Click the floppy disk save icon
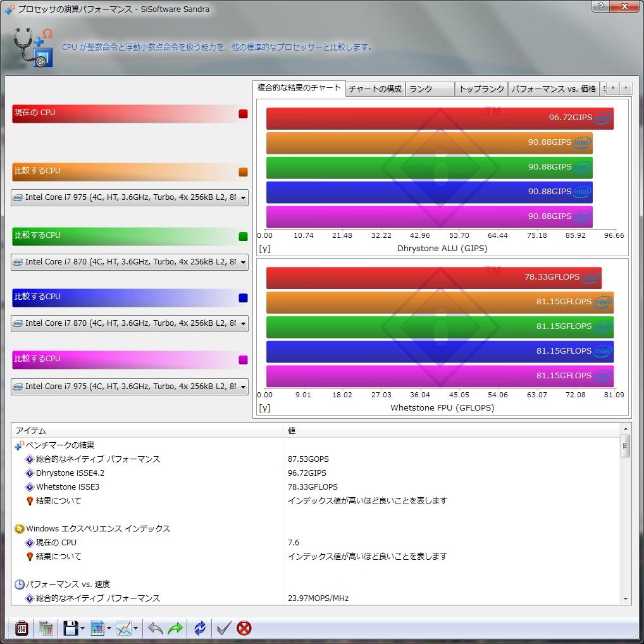 [x=71, y=628]
